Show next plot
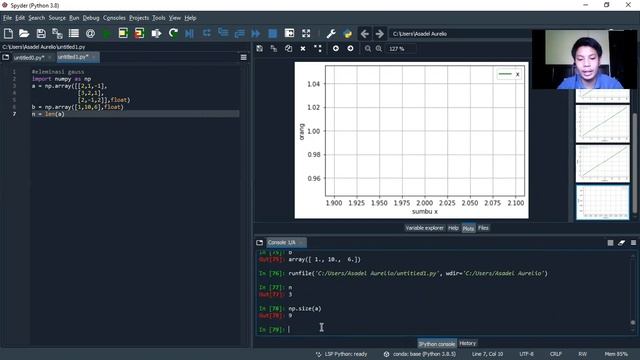 coord(350,49)
